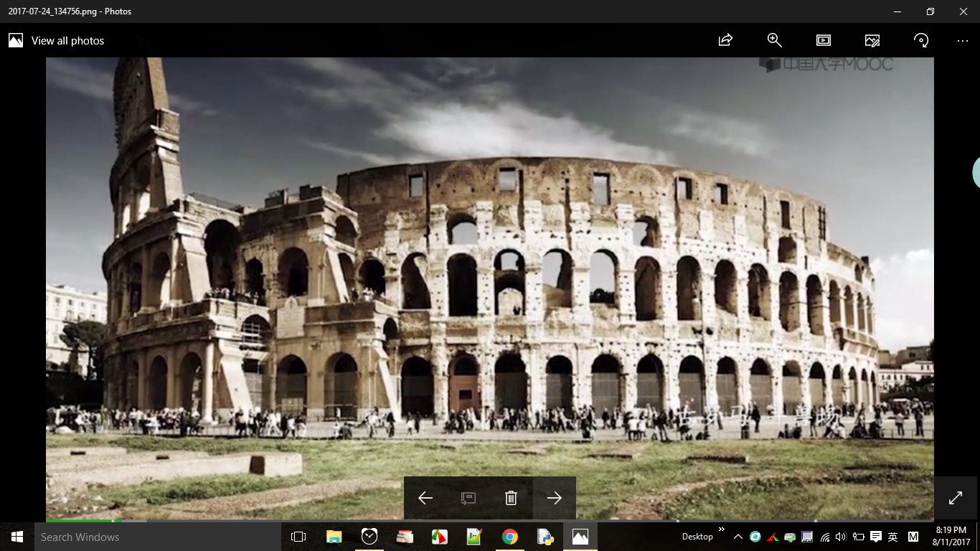
Task: Show hidden system tray icons
Action: pyautogui.click(x=738, y=537)
